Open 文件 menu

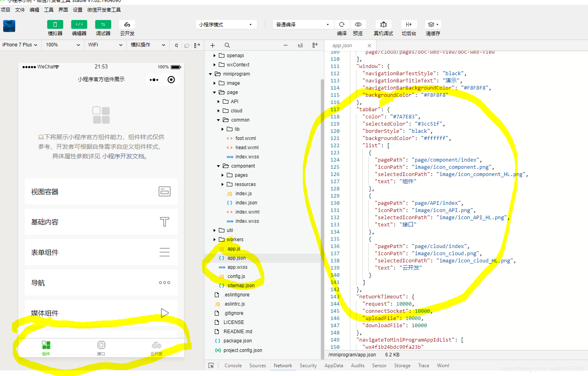pyautogui.click(x=20, y=10)
